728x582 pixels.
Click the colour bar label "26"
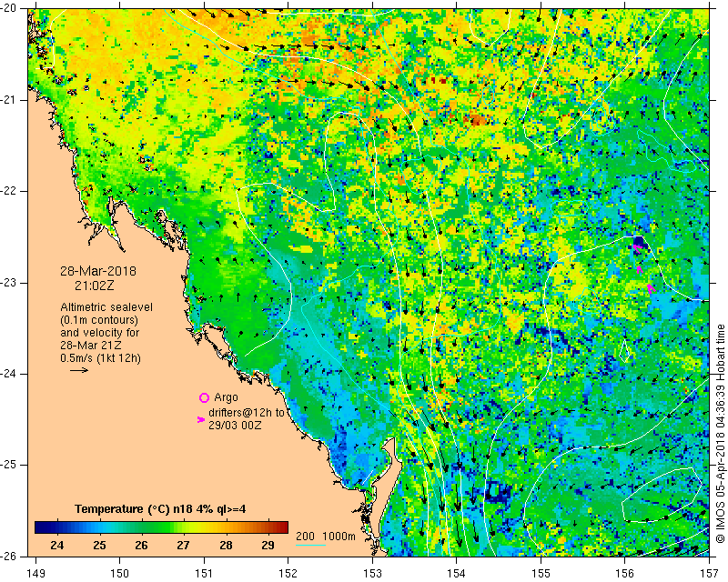pos(142,545)
